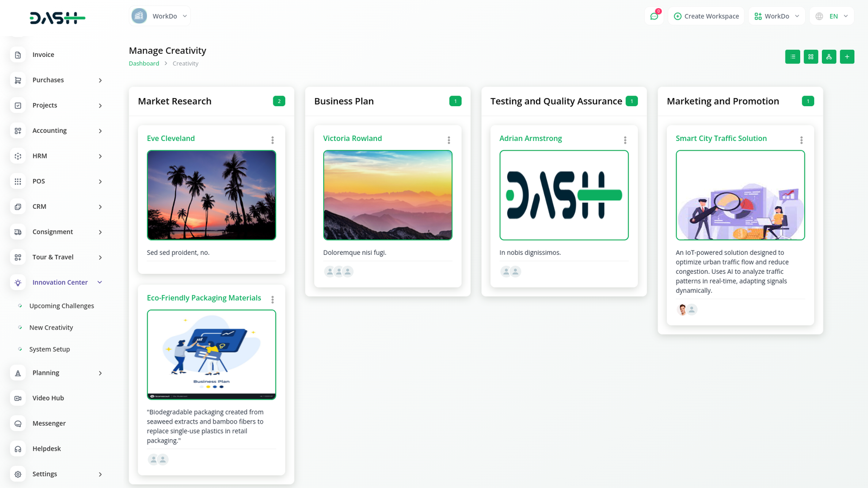Open the hierarchy tree view icon
Image resolution: width=868 pixels, height=488 pixels.
click(x=829, y=57)
